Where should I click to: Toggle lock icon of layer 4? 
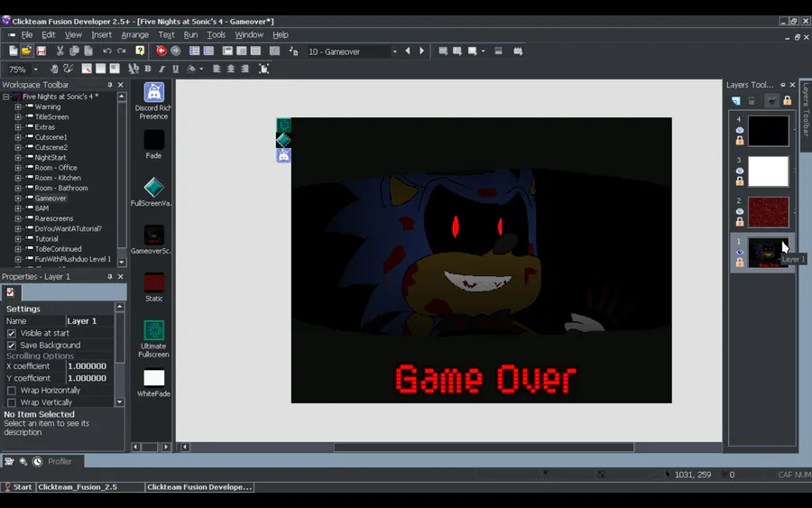coord(740,141)
